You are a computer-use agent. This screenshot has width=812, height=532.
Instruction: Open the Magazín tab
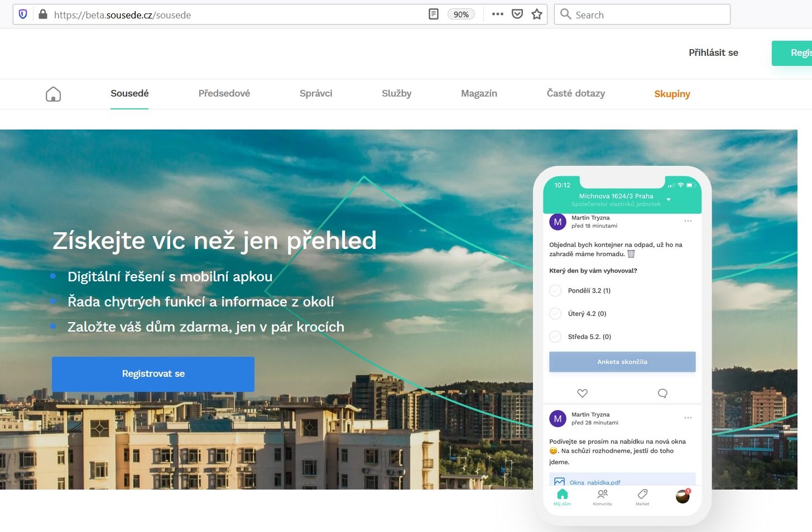pyautogui.click(x=479, y=93)
